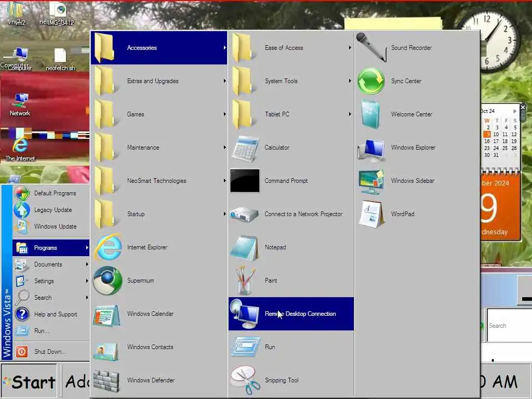Open the Documents menu item
Screen dimensions: 532x399
point(51,264)
